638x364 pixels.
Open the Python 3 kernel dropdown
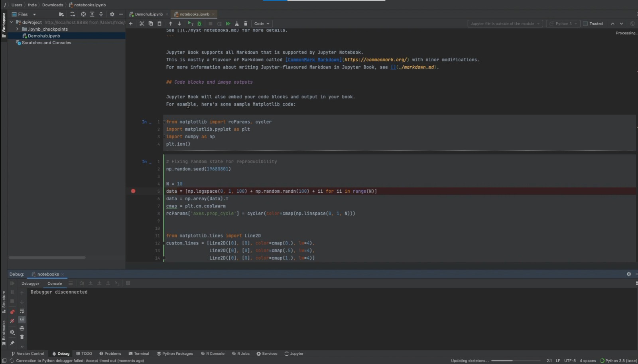click(563, 24)
